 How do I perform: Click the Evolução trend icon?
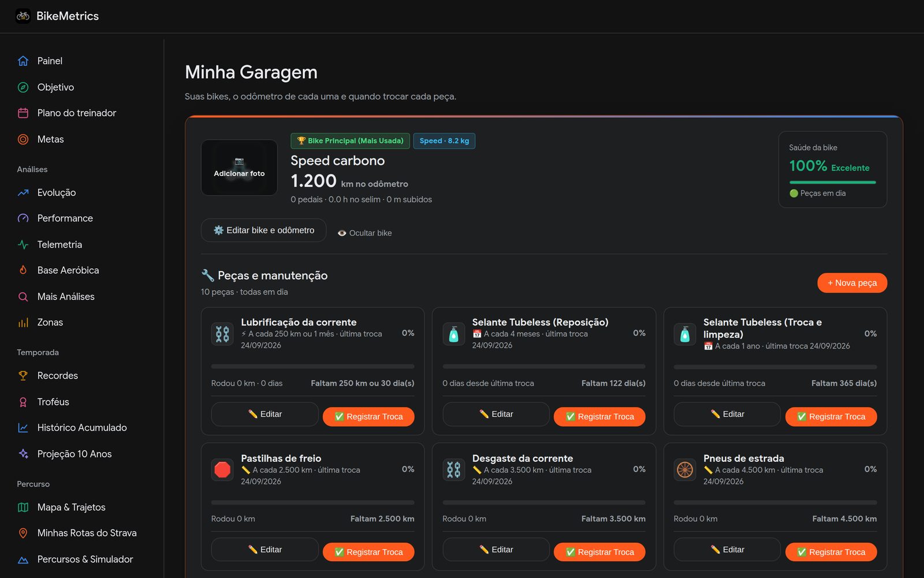click(23, 192)
